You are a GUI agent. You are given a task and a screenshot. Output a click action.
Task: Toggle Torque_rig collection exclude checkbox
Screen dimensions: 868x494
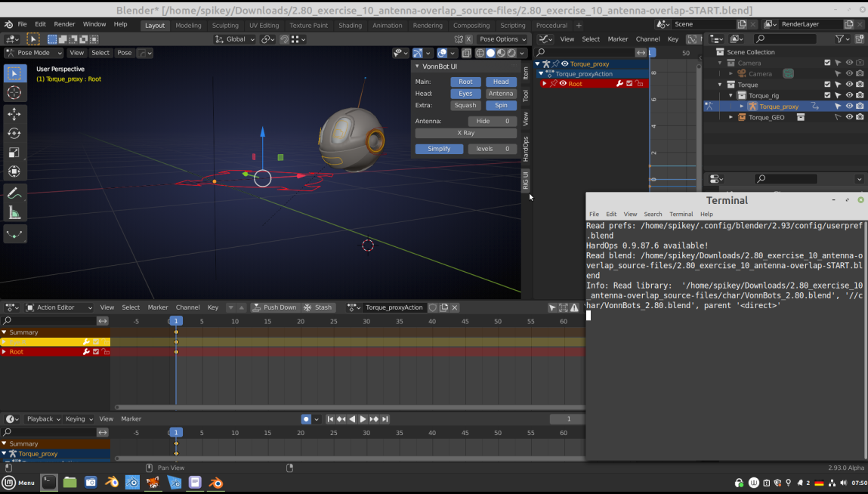(x=828, y=95)
